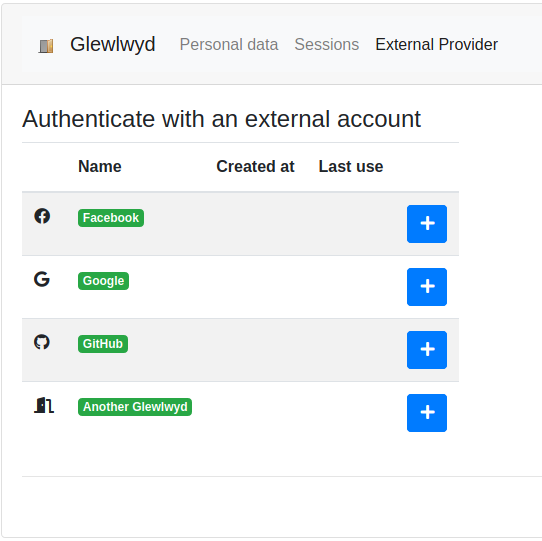Click the Google G icon
Viewport: 542px width, 541px height.
tap(42, 279)
